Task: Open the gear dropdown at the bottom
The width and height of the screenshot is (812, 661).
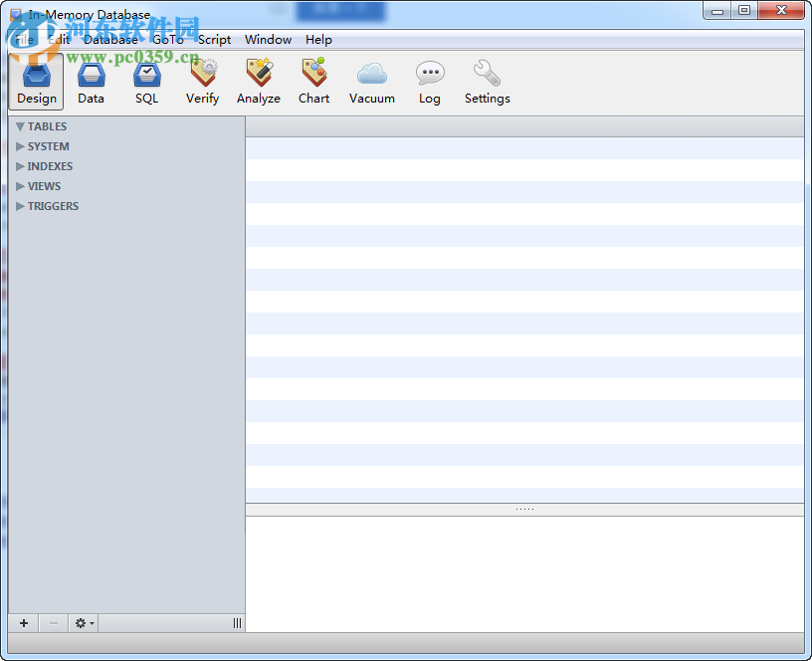Action: coord(83,622)
